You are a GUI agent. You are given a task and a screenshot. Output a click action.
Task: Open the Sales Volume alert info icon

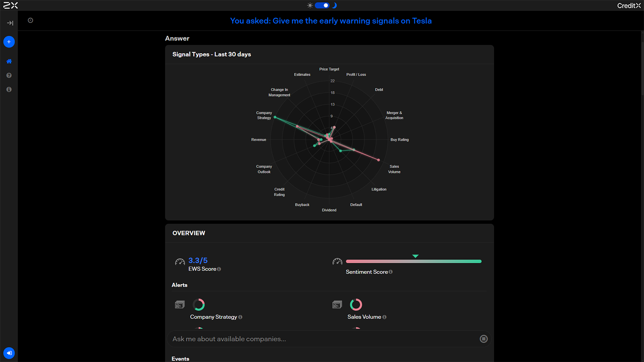[385, 317]
